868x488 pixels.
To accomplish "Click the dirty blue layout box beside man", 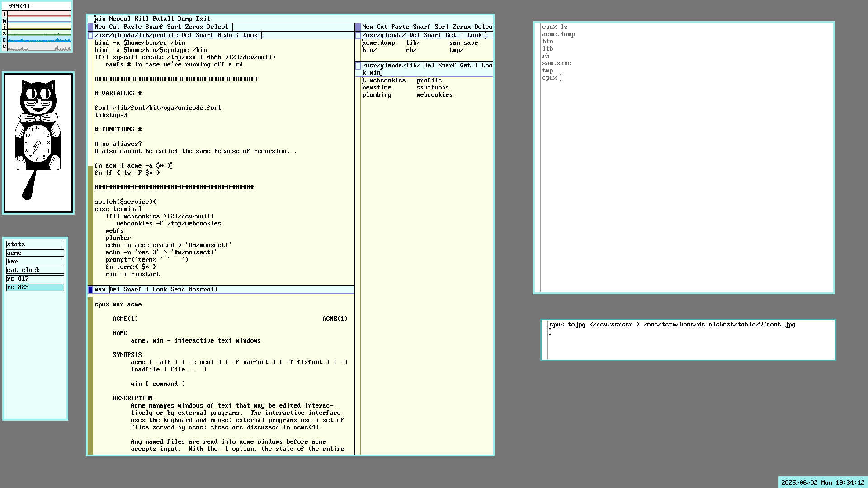I will [90, 290].
